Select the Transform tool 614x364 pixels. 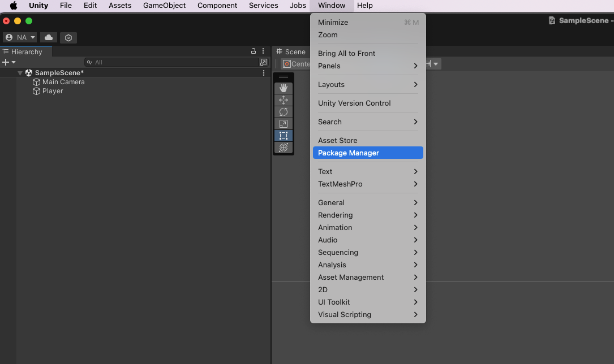[284, 148]
